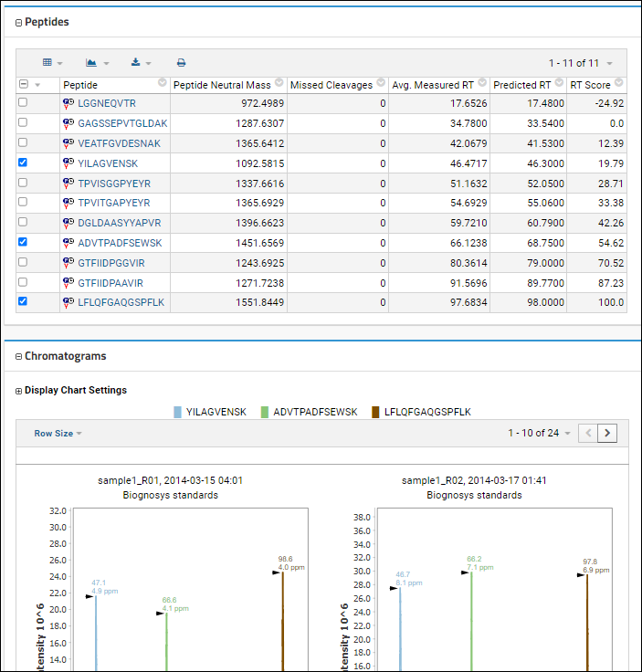Click the 66.2 peak in sample1_R02 chart
The image size is (642, 672).
[x=471, y=622]
